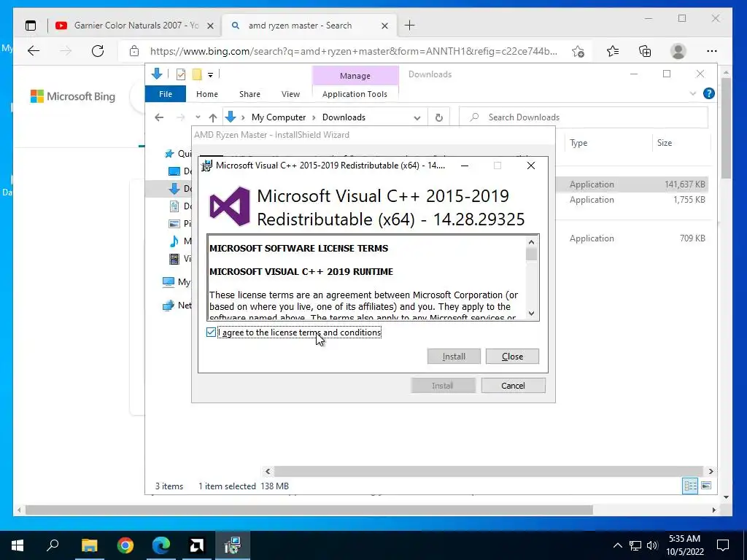
Task: Reload the Bing search page
Action: pyautogui.click(x=98, y=51)
